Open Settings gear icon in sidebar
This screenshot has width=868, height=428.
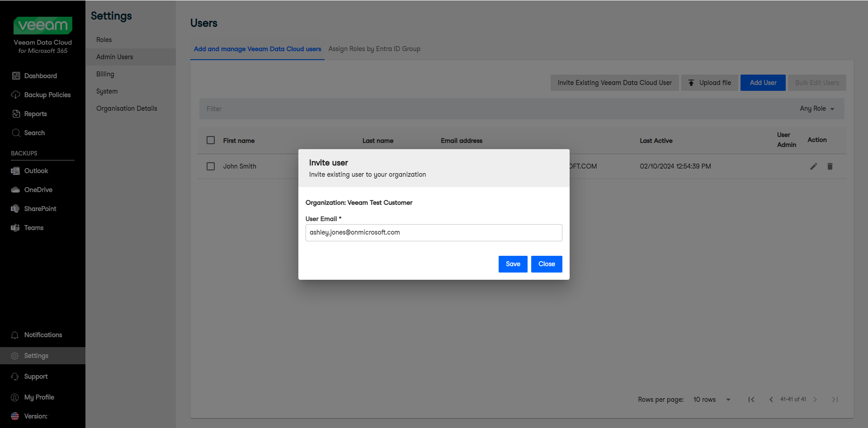click(15, 356)
